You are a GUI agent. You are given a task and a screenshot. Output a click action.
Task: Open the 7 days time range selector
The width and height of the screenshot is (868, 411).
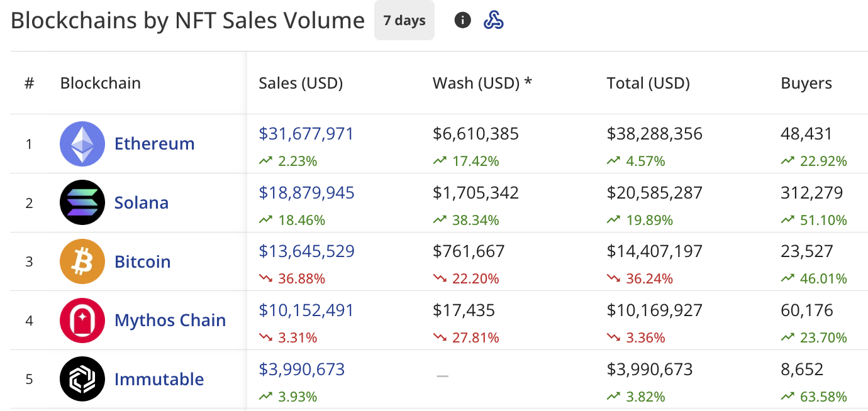404,20
